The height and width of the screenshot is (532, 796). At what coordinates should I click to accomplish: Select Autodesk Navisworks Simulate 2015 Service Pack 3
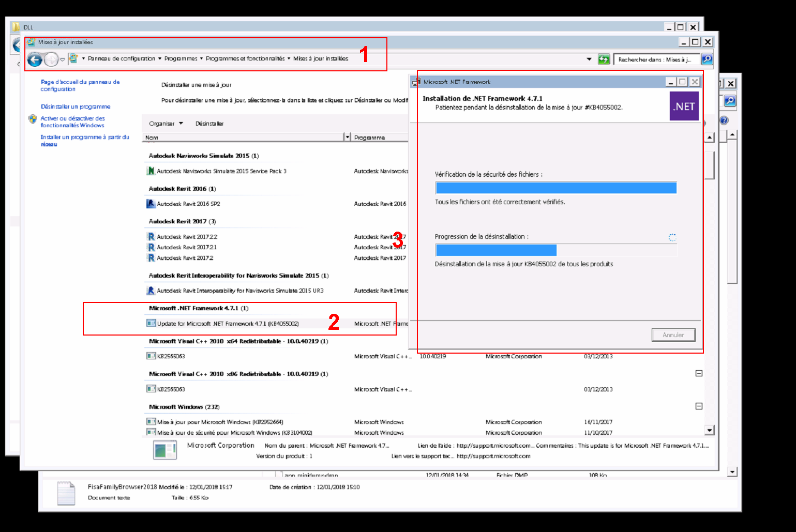point(221,171)
